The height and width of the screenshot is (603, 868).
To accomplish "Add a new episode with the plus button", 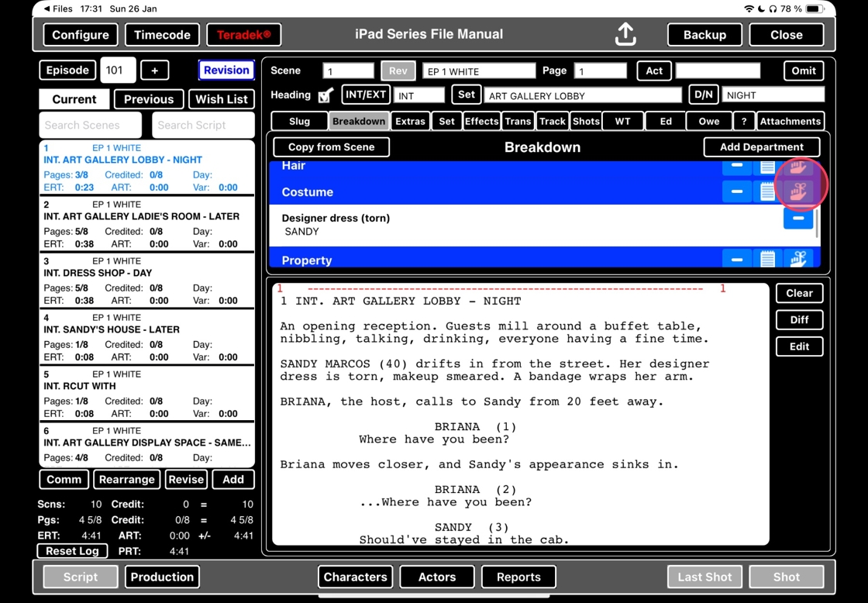I will point(154,71).
